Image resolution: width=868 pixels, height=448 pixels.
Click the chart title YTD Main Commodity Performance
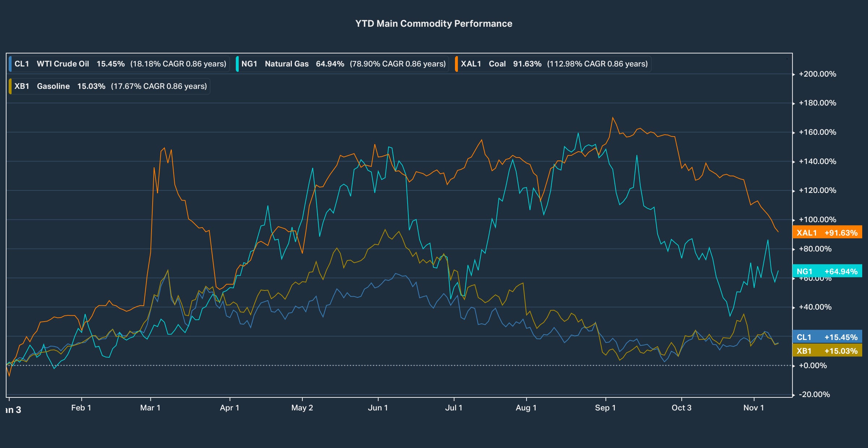pyautogui.click(x=434, y=23)
